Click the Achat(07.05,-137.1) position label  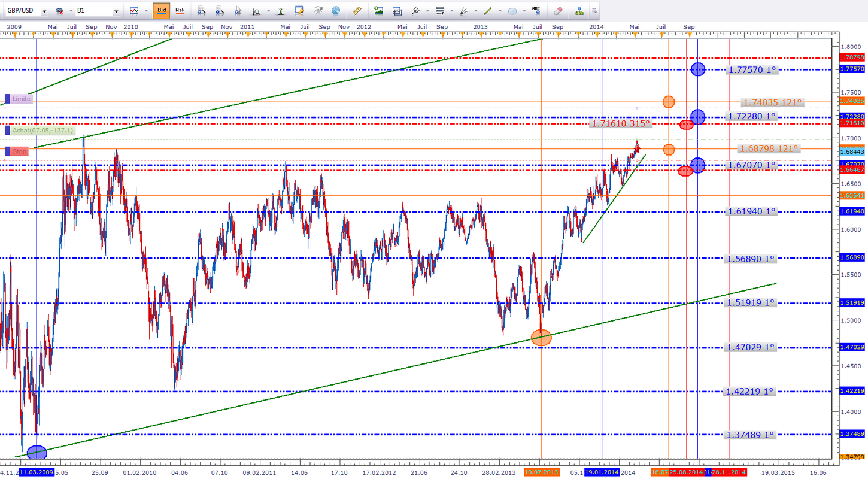coord(40,130)
